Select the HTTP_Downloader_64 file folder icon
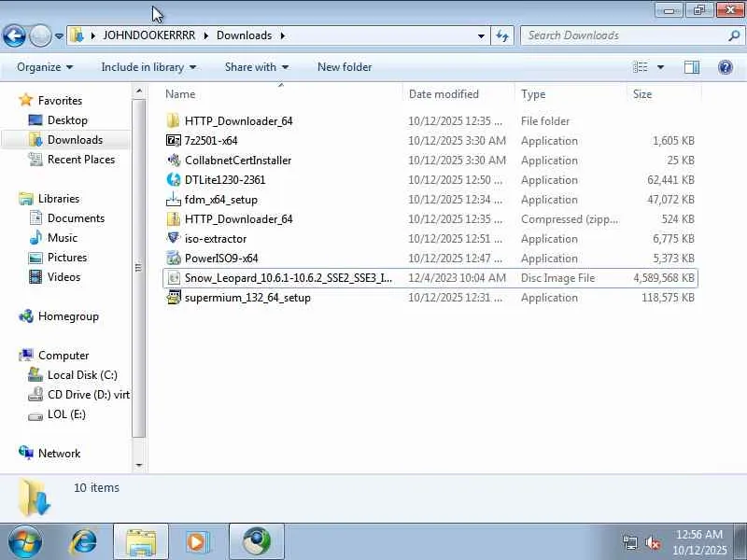The height and width of the screenshot is (560, 747). [173, 121]
